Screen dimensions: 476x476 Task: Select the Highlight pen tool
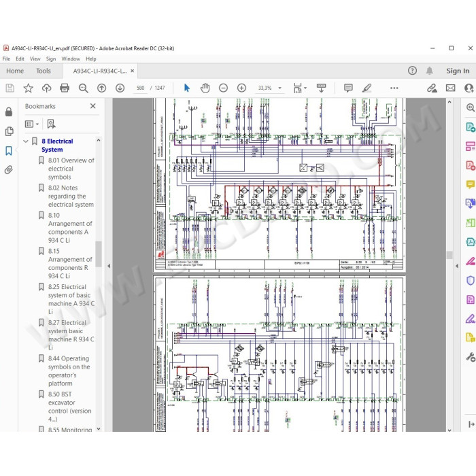(367, 88)
